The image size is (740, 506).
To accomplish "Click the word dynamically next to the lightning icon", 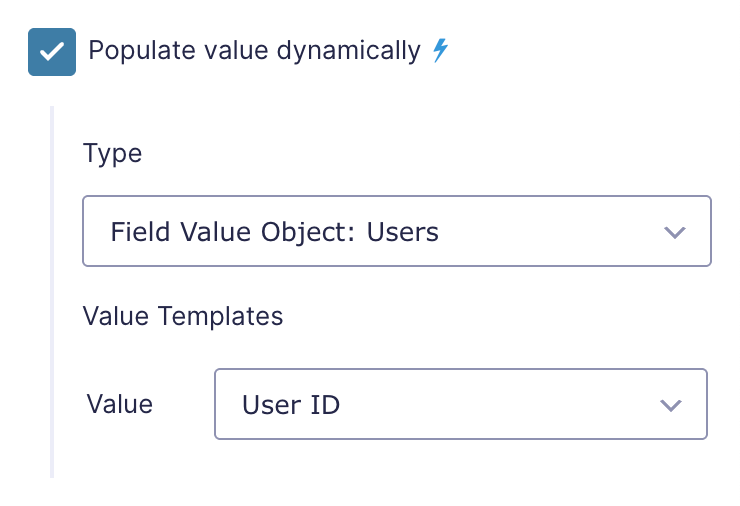I will (x=348, y=51).
